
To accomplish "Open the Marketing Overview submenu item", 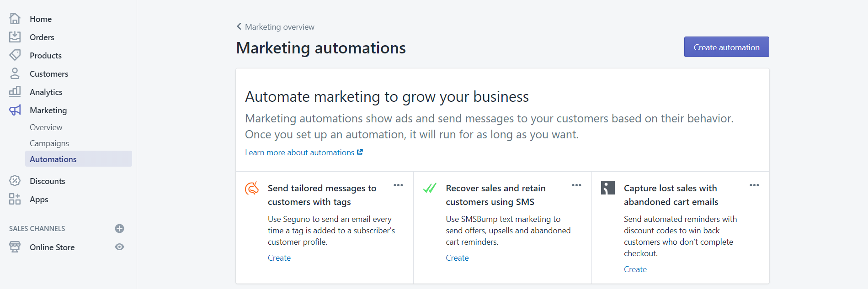I will click(46, 127).
